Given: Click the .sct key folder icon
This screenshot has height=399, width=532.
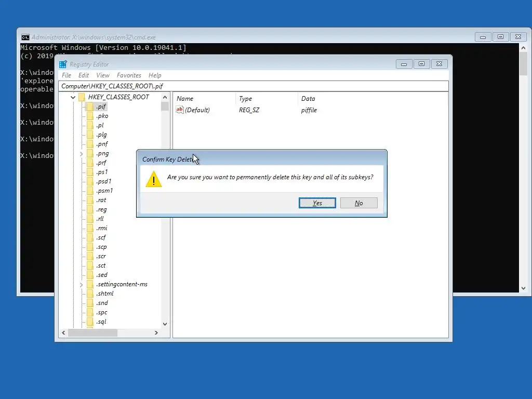Looking at the screenshot, I should 90,265.
